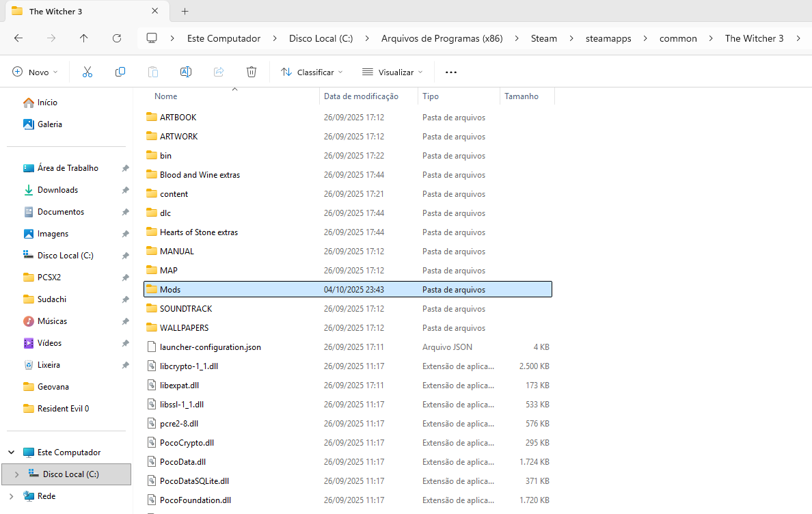The height and width of the screenshot is (514, 812).
Task: Unpin Downloads using its pin icon
Action: tap(125, 190)
